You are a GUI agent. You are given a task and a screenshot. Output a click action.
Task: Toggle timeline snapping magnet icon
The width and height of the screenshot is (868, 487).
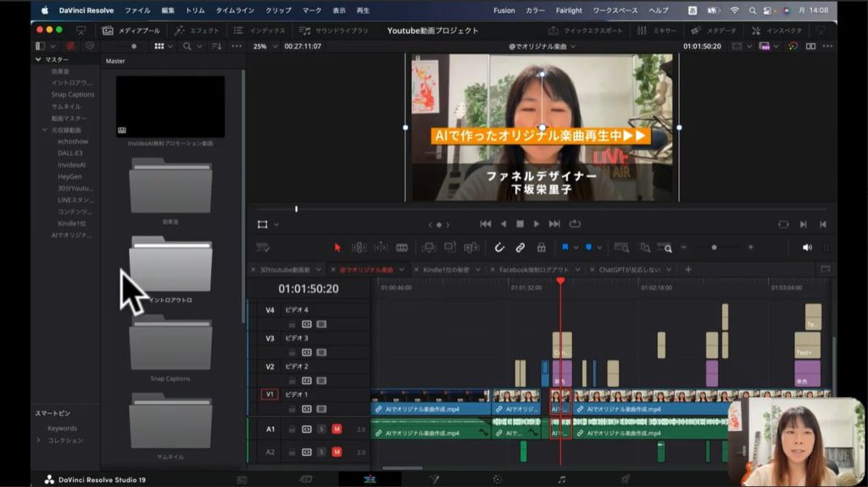click(x=499, y=247)
